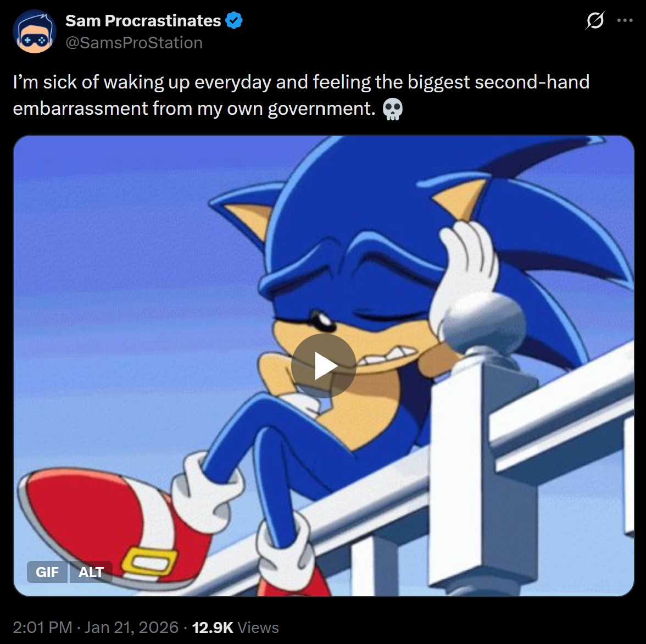Play the Sonic GIF
The height and width of the screenshot is (644, 646).
click(x=324, y=365)
